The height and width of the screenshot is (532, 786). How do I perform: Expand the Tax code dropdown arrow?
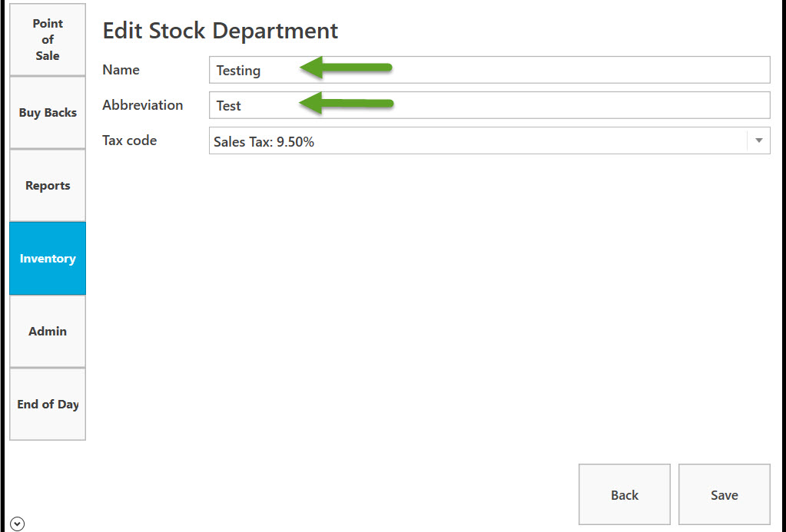pyautogui.click(x=759, y=140)
